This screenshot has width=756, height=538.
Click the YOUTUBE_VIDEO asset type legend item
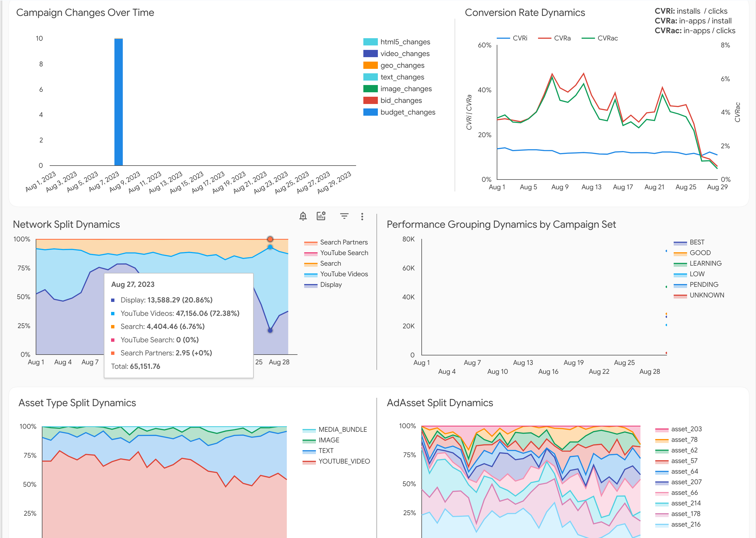click(x=344, y=461)
